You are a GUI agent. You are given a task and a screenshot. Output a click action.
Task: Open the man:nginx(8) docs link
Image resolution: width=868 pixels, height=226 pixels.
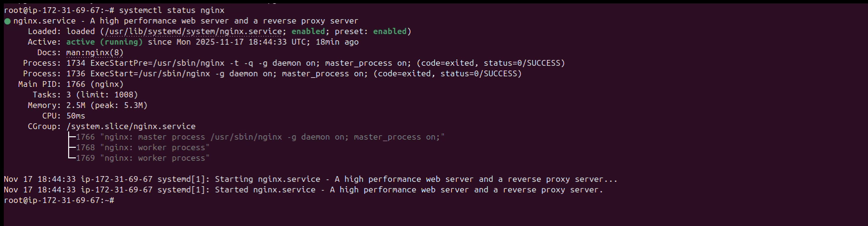95,53
